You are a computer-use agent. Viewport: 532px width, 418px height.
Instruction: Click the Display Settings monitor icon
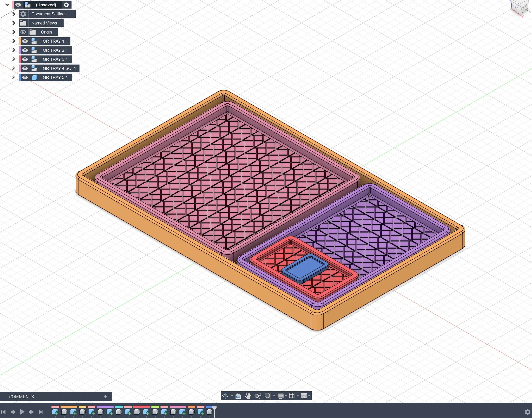[280, 396]
